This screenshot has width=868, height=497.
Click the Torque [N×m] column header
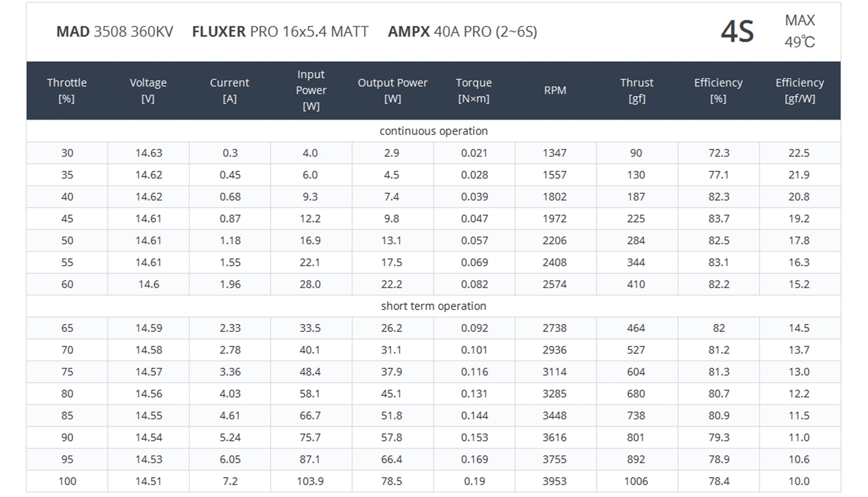(474, 91)
